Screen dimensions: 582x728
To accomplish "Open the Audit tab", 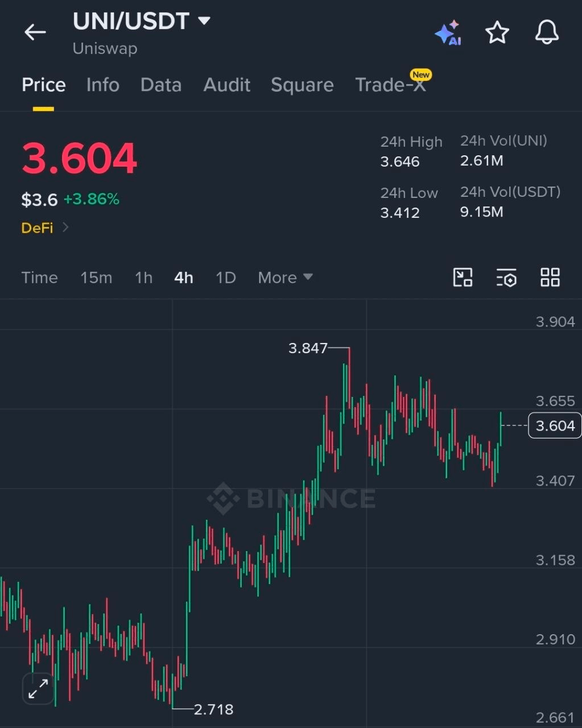I will [x=227, y=85].
